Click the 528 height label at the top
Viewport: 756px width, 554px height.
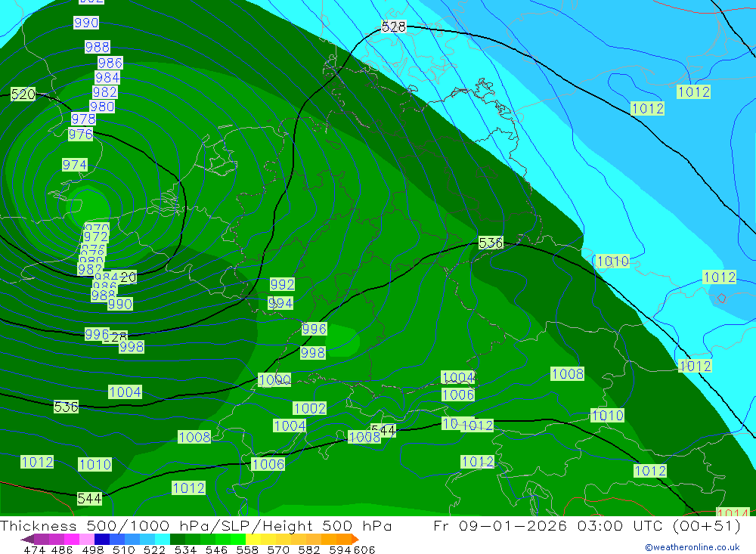[x=393, y=27]
